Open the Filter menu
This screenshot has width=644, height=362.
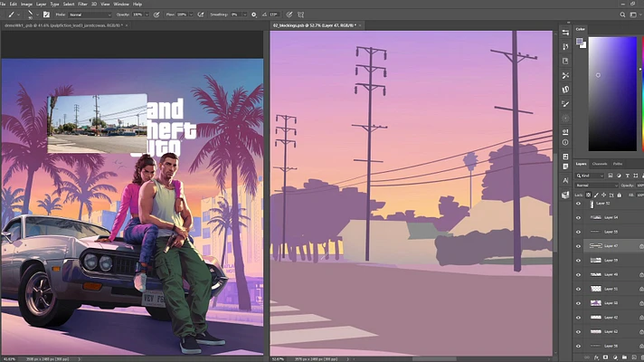click(82, 5)
